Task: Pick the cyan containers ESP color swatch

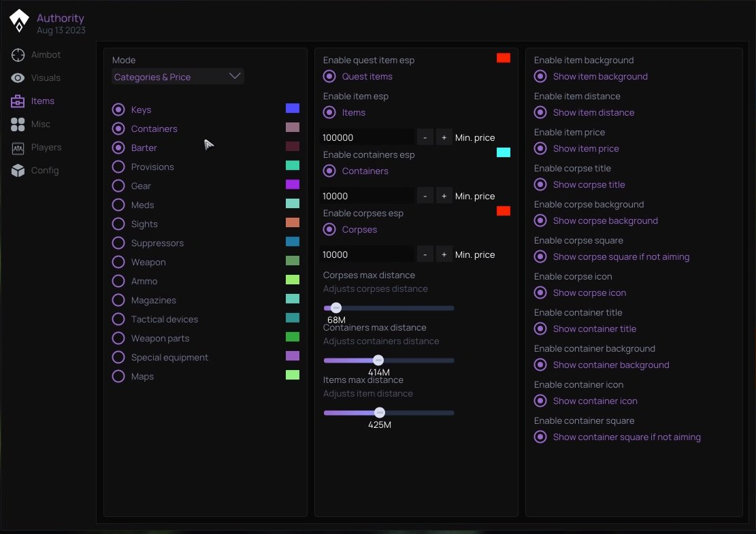Action: coord(504,152)
